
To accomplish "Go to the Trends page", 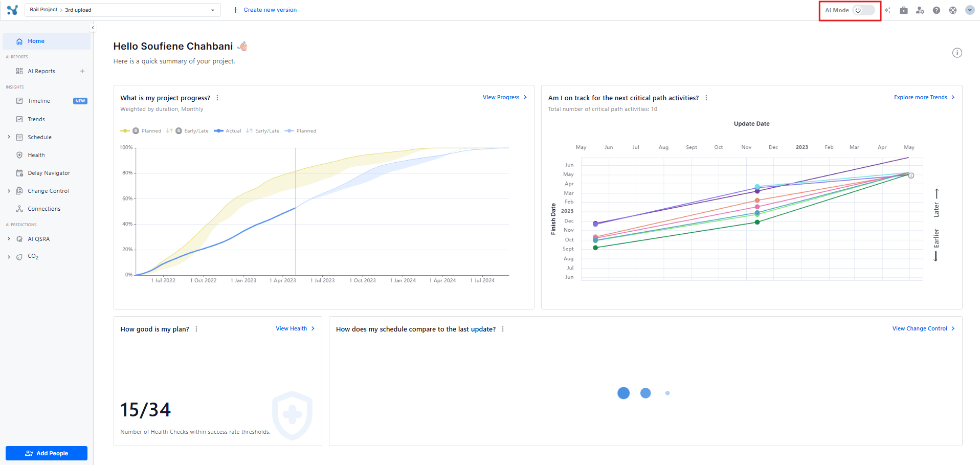I will [x=36, y=119].
